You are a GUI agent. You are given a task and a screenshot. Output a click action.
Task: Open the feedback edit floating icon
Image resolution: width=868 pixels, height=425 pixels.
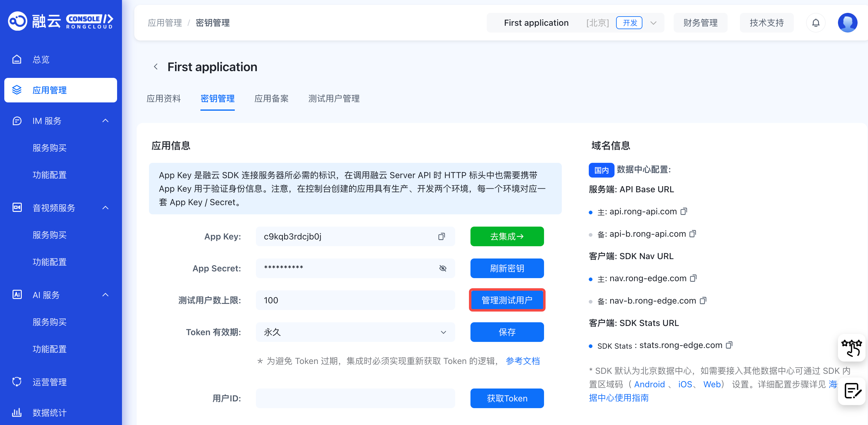[852, 391]
